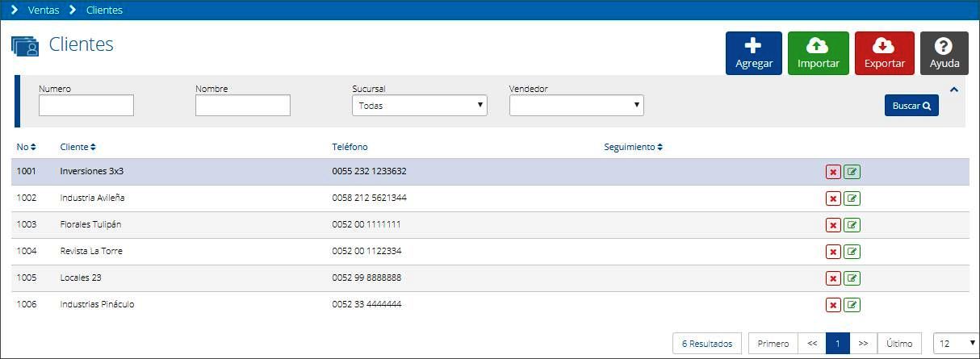Edit client Industrias Pináculo

coord(852,305)
